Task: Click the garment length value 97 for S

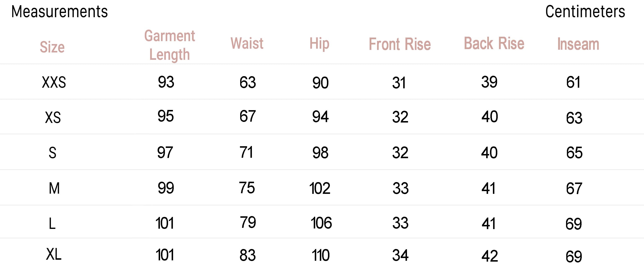Action: [165, 152]
